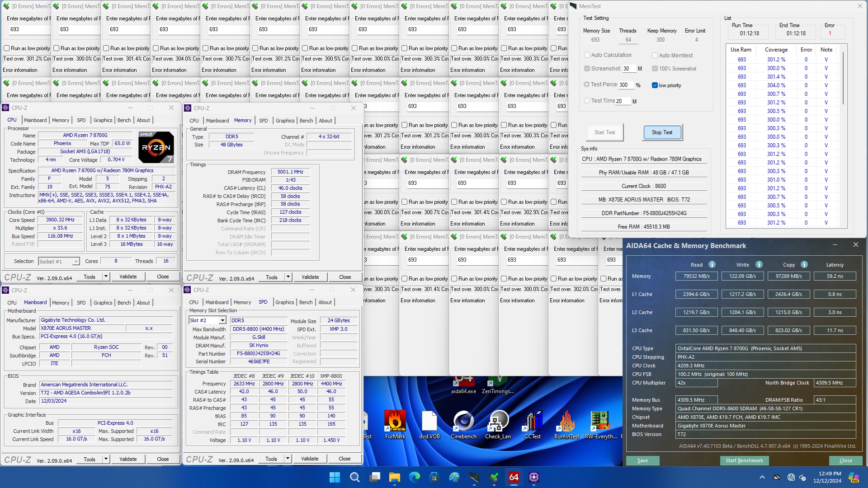Open the Paint app on the taskbar
Viewport: 868px width, 488px height.
pos(454,477)
